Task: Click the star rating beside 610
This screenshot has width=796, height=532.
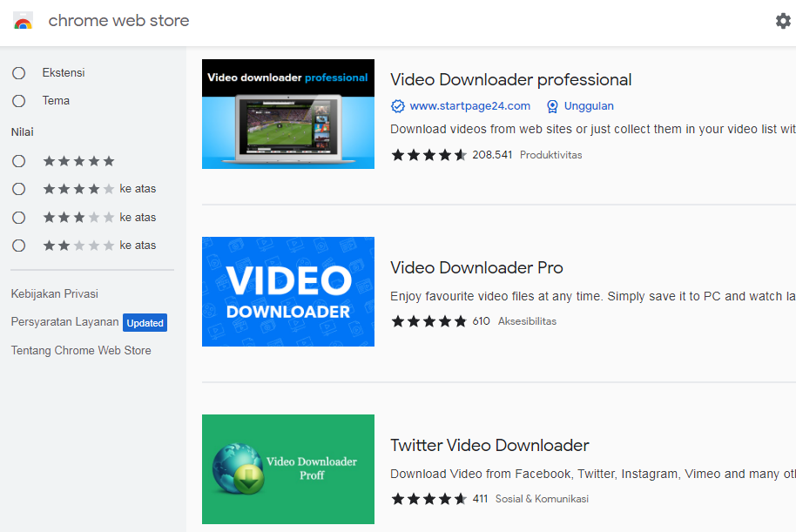Action: (x=428, y=321)
